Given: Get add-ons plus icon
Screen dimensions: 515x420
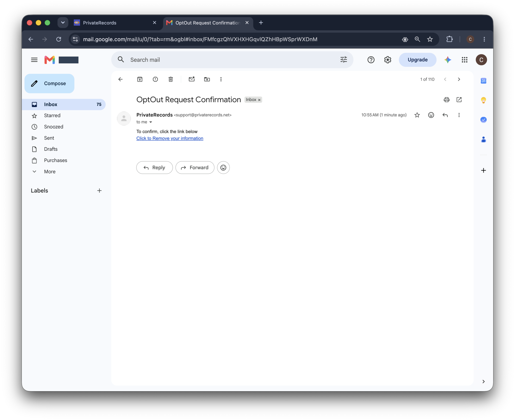Looking at the screenshot, I should (x=483, y=171).
